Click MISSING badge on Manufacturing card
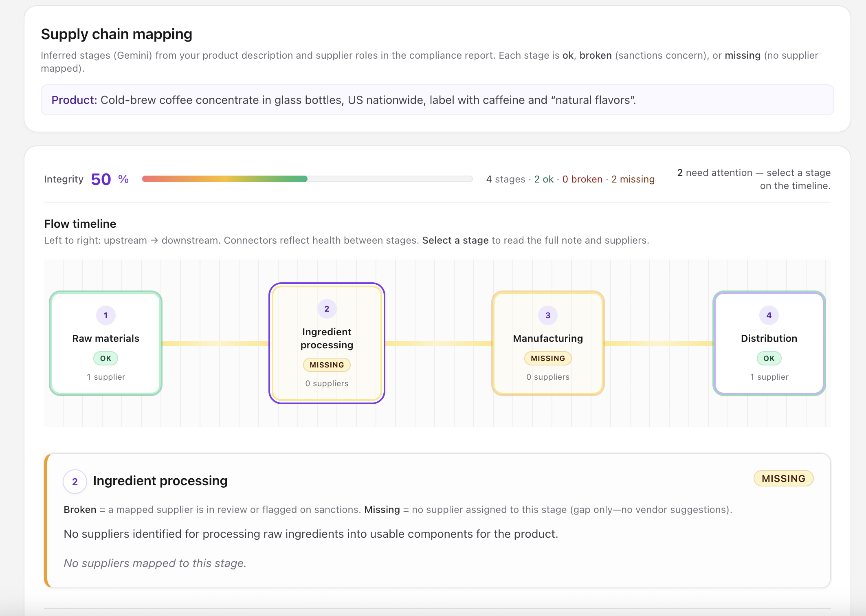The image size is (866, 616). coord(548,359)
